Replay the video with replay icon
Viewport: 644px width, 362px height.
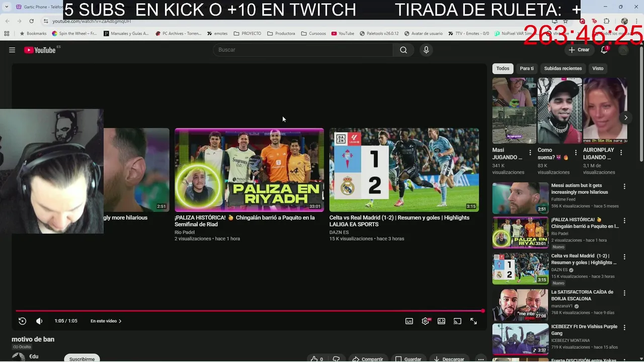pos(22,321)
